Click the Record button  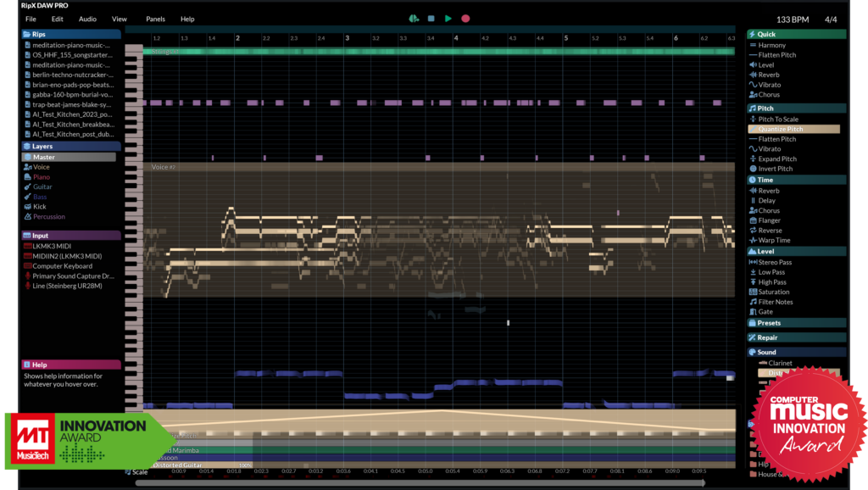[465, 17]
